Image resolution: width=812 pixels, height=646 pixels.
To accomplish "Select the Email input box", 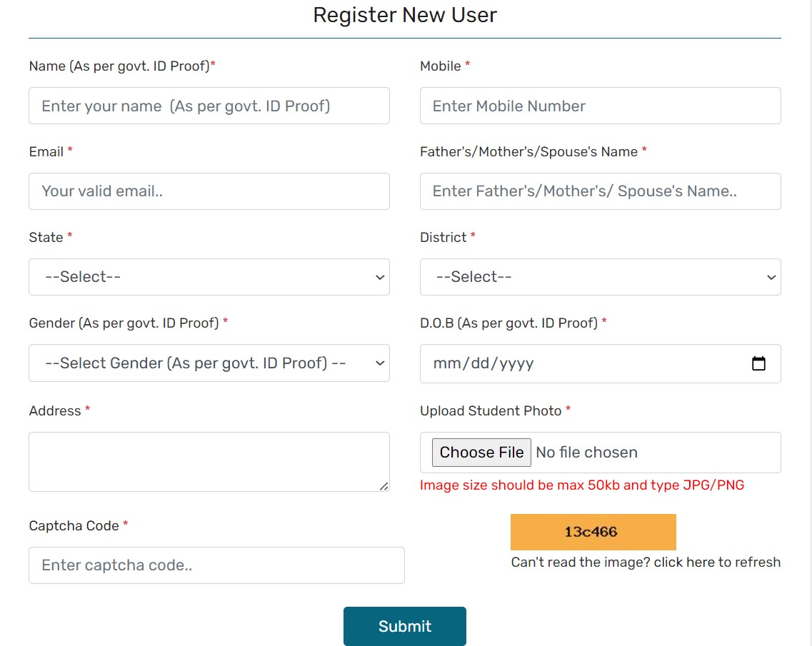I will point(209,191).
